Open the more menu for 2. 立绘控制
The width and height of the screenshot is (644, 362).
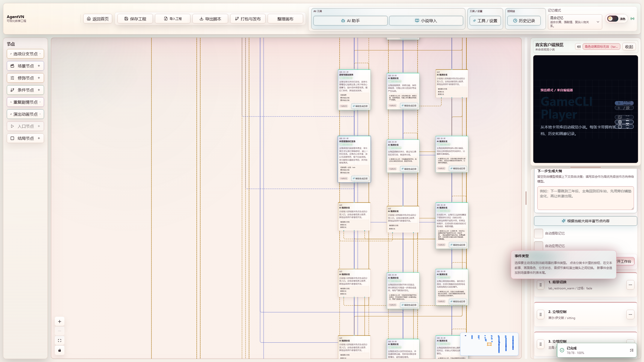coord(630,314)
